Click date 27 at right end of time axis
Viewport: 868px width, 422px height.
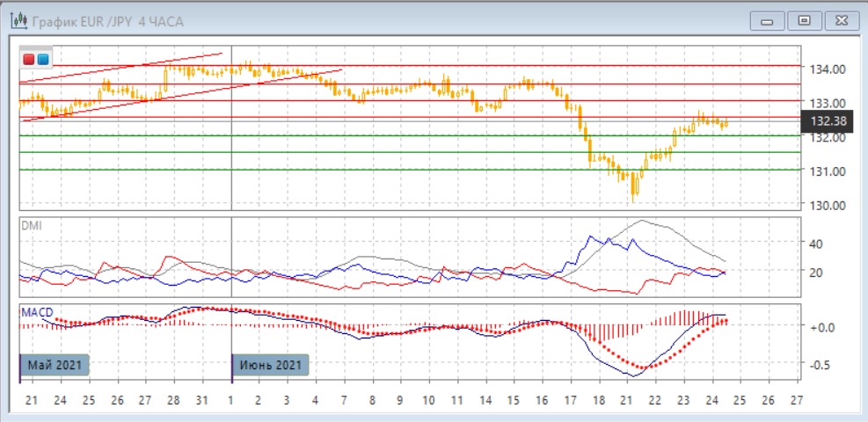(797, 400)
